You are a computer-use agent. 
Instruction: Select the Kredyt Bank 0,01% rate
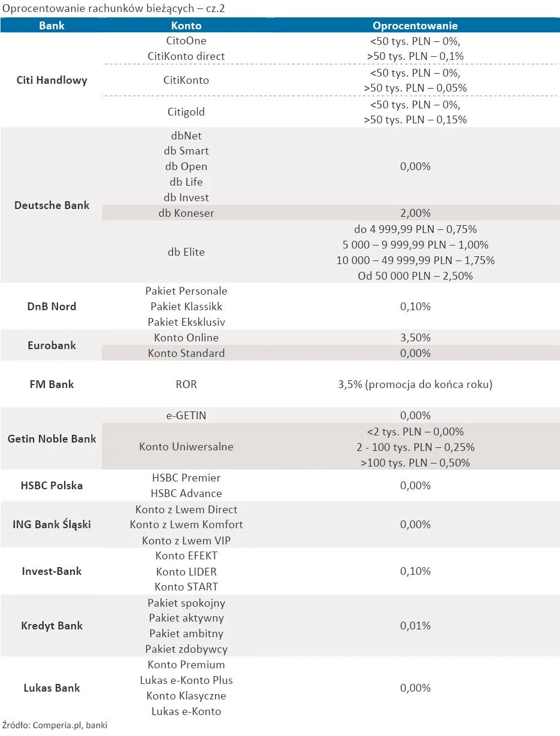click(415, 626)
